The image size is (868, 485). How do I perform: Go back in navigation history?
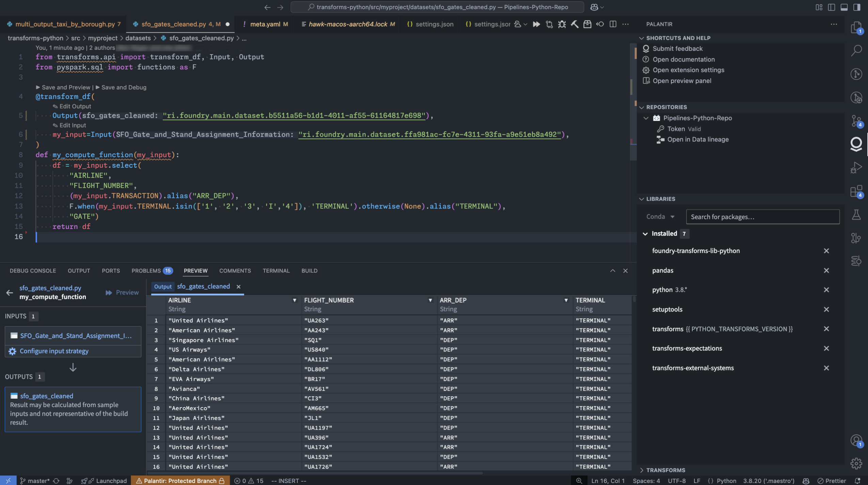tap(268, 7)
